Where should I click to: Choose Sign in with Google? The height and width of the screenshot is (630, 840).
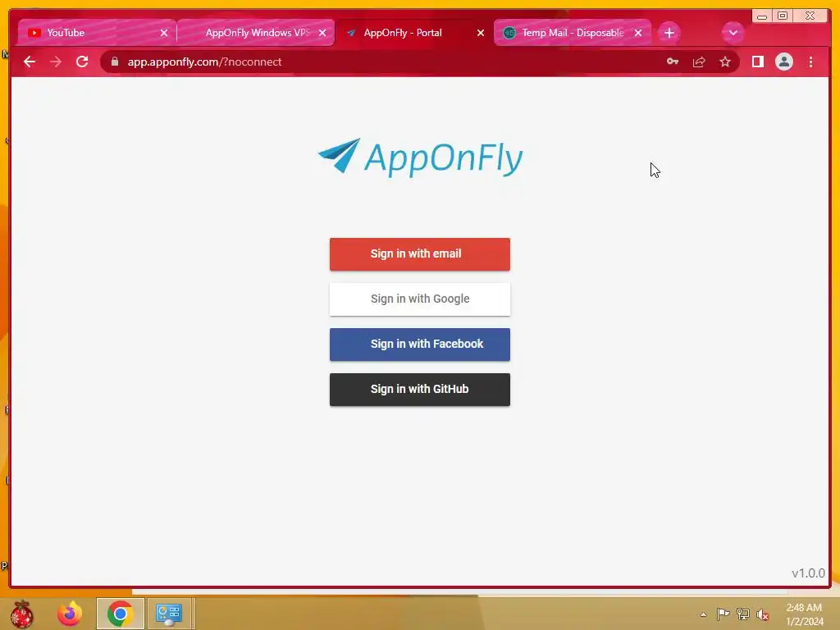(x=419, y=299)
